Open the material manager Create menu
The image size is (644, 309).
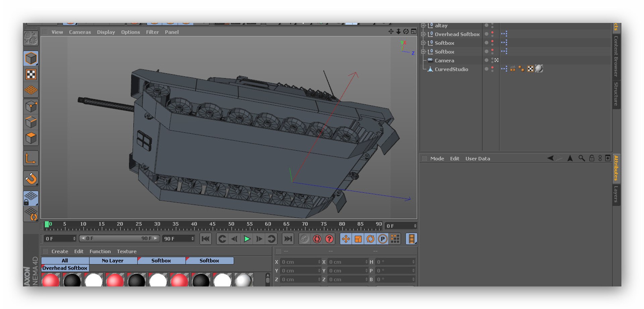click(60, 251)
